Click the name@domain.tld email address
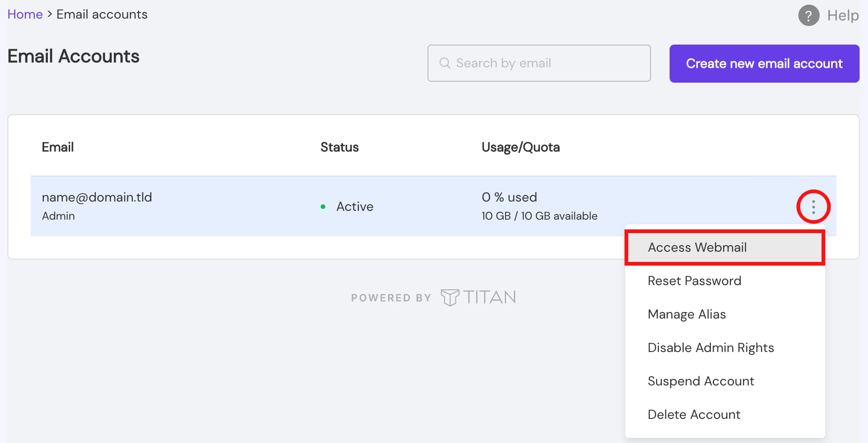This screenshot has height=443, width=868. pos(97,197)
